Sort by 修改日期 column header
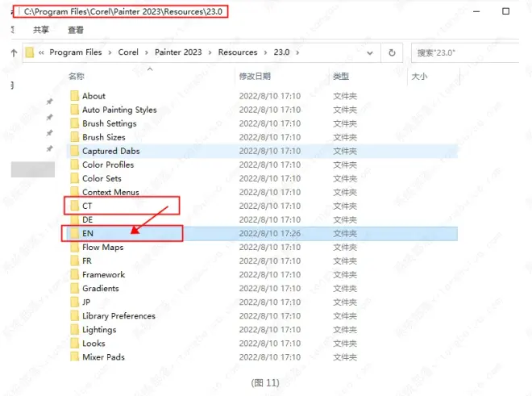The height and width of the screenshot is (396, 532). point(255,76)
